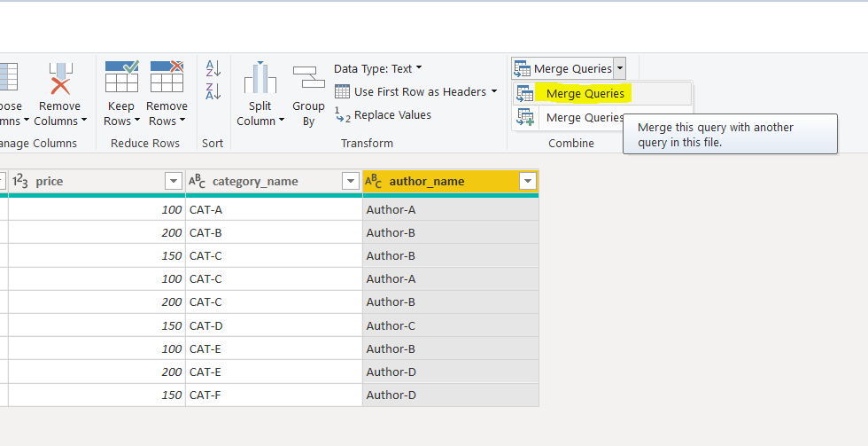
Task: Click the Keep Rows icon
Action: [x=121, y=78]
